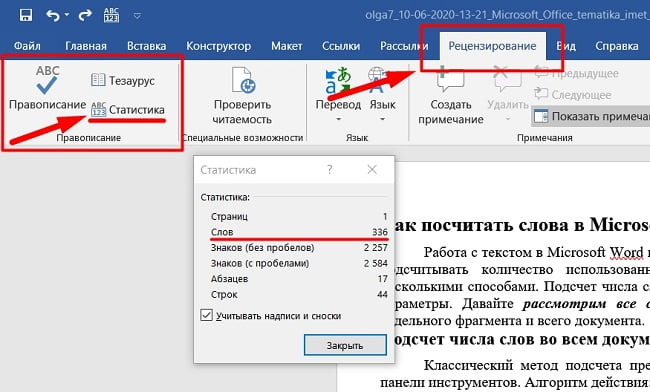The image size is (650, 392).
Task: Close the Статистика dialog with X
Action: click(x=372, y=169)
